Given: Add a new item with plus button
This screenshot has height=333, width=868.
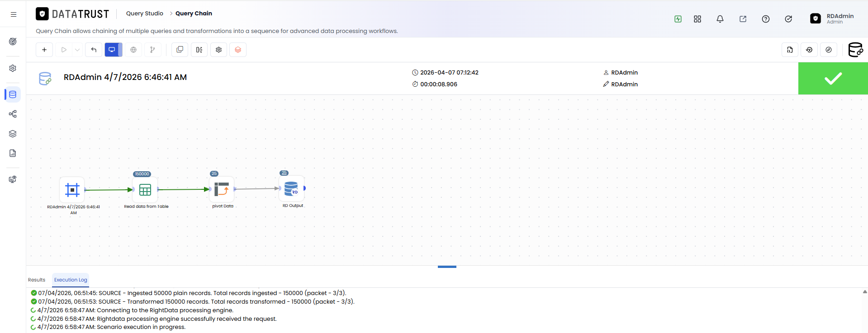Looking at the screenshot, I should pyautogui.click(x=44, y=50).
